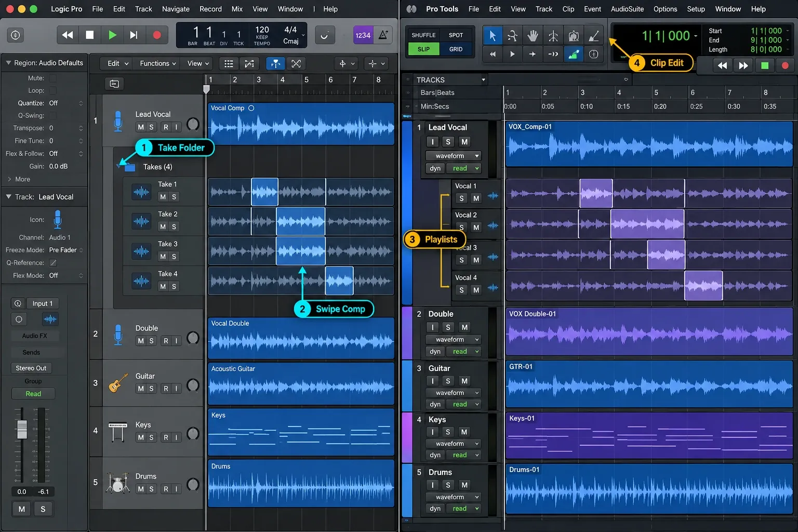Image resolution: width=798 pixels, height=532 pixels.
Task: Enable the 1234 count-in button
Action: point(363,35)
